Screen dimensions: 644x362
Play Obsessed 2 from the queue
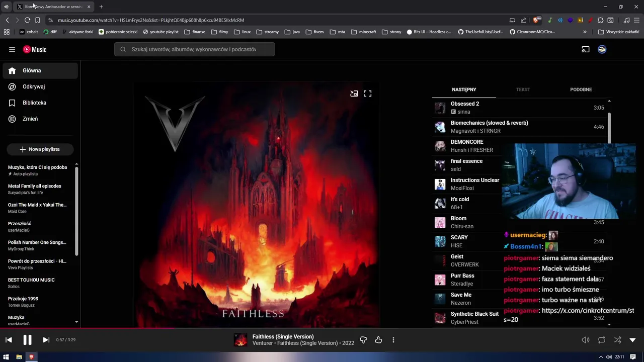pyautogui.click(x=519, y=108)
